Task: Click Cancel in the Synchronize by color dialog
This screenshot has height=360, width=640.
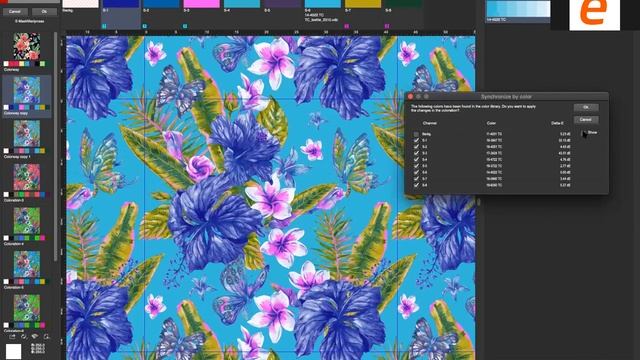Action: [586, 120]
